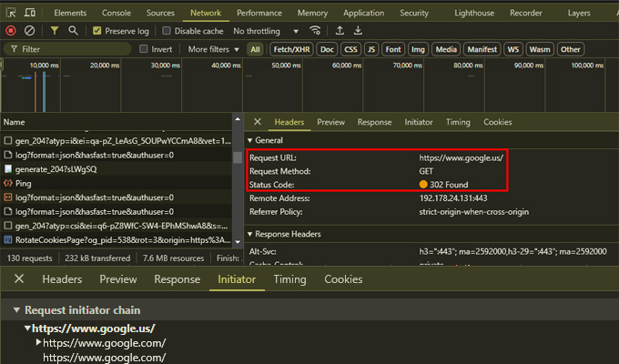The width and height of the screenshot is (619, 364).
Task: Filter requests by Fetch/XHR
Action: (x=289, y=49)
